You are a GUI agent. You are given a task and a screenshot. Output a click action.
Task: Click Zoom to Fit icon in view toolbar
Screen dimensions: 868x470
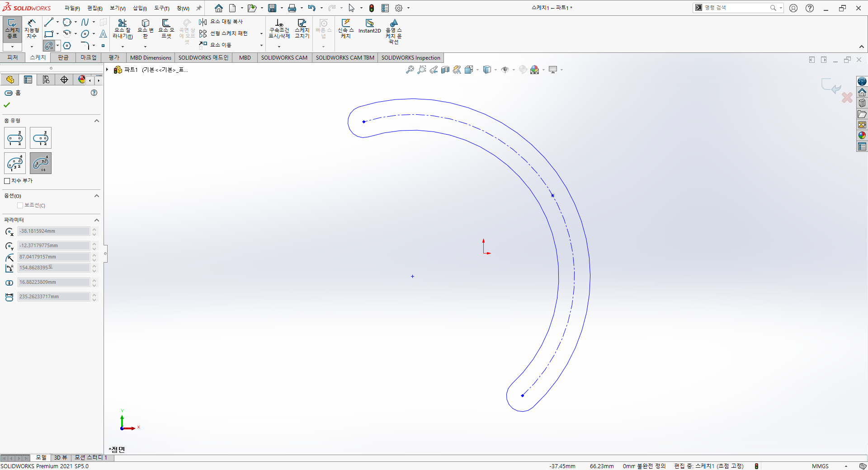pos(410,70)
